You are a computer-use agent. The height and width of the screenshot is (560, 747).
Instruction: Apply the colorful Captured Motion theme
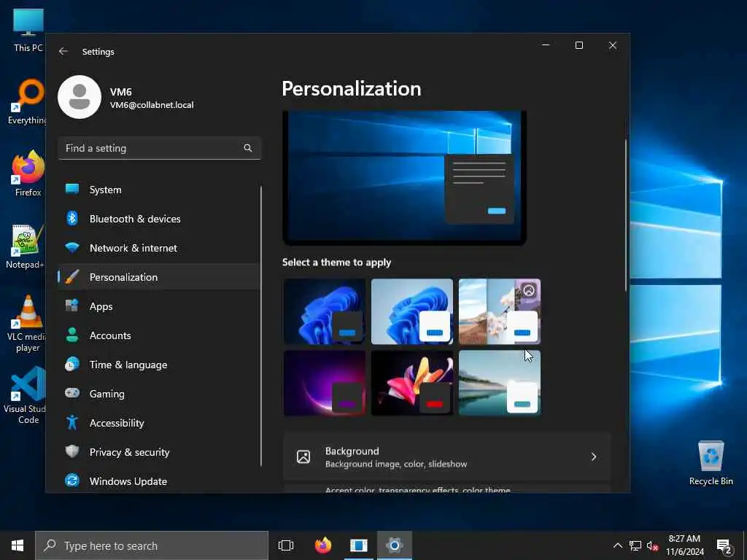412,384
